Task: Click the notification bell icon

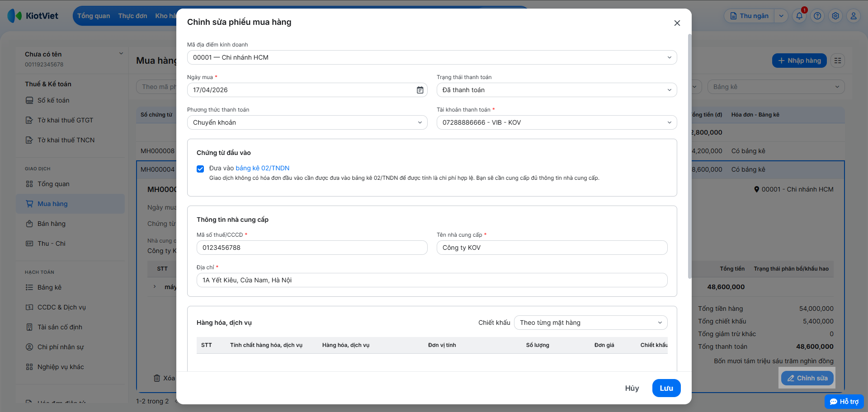Action: point(799,16)
